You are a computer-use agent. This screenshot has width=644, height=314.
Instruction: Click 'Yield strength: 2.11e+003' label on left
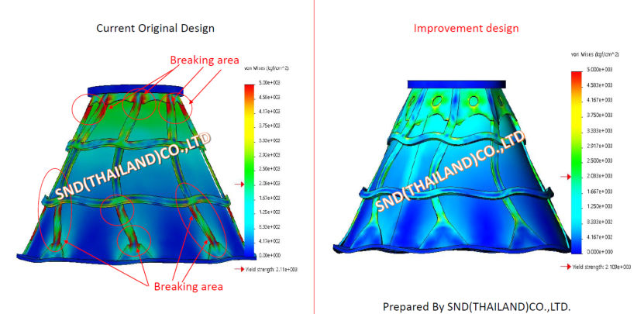tap(271, 269)
